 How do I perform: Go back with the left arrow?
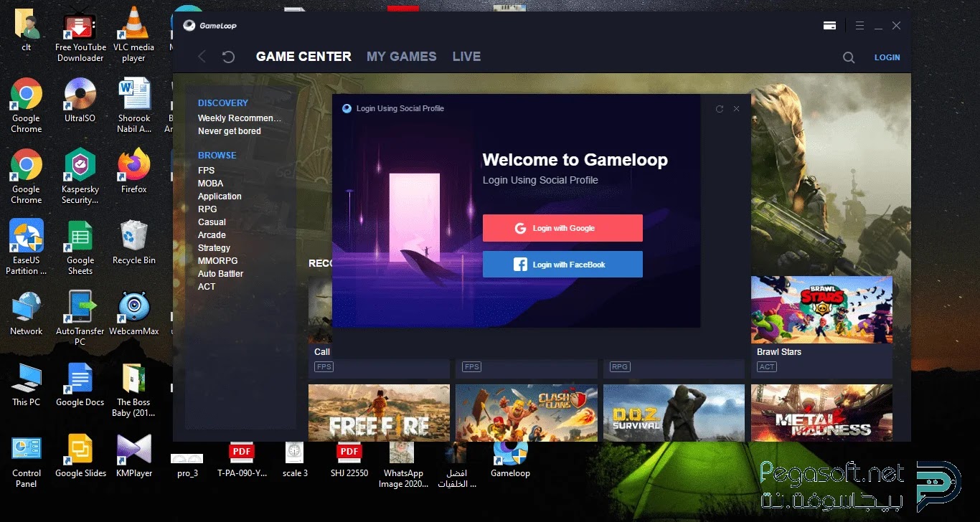[202, 57]
